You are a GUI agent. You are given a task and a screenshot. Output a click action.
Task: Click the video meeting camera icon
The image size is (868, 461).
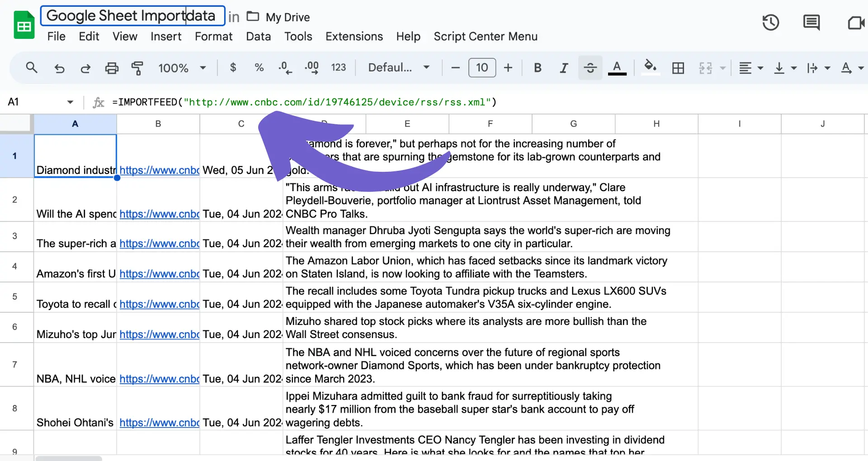pyautogui.click(x=856, y=23)
